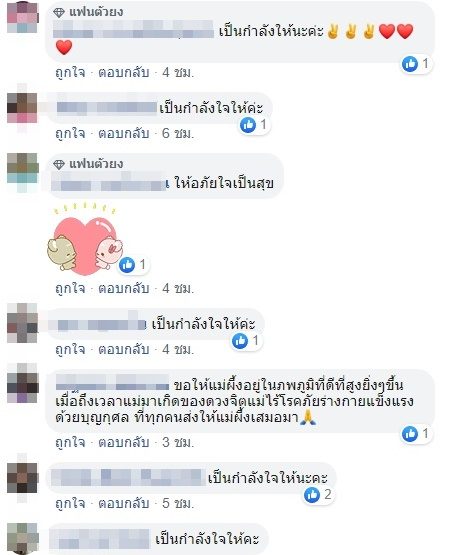
Task: Like the comment posted 6 ชม. ago
Action: coord(70,133)
